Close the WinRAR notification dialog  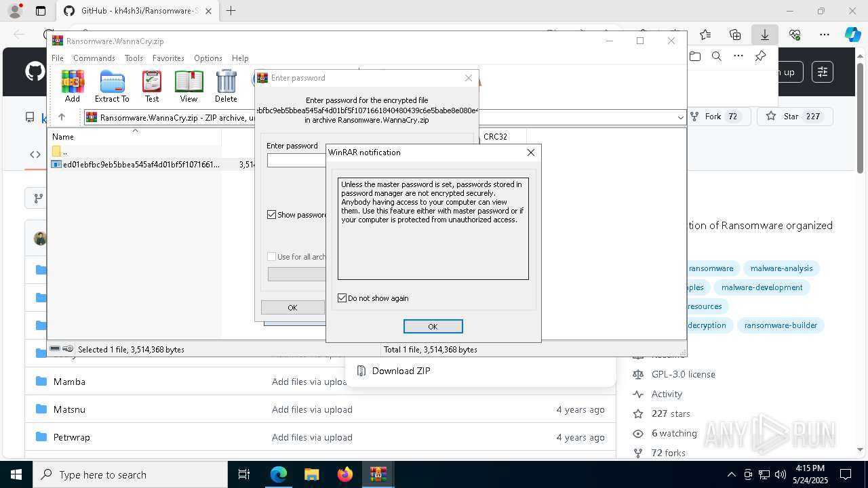[x=531, y=152]
